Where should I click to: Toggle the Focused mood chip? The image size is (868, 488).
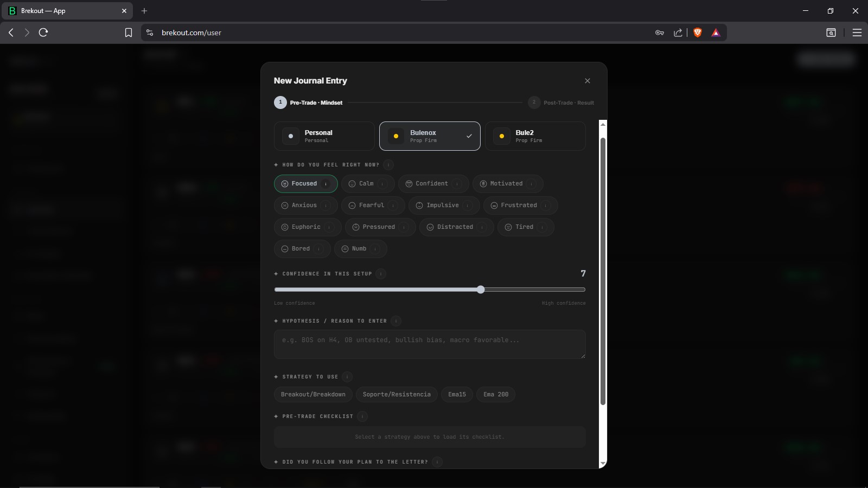[305, 184]
